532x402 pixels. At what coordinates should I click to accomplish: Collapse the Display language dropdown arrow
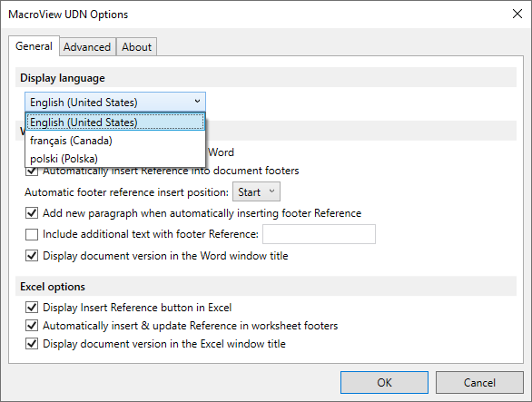[x=197, y=102]
